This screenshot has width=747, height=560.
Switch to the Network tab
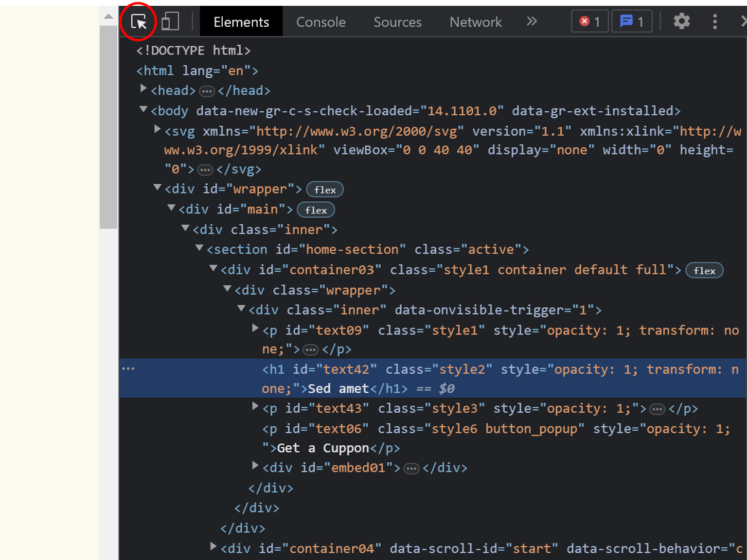475,22
